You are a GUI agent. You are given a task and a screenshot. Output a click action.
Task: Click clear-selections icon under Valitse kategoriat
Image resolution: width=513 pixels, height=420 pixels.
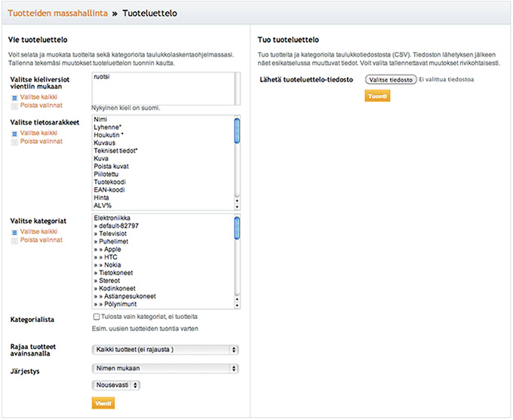(15, 241)
